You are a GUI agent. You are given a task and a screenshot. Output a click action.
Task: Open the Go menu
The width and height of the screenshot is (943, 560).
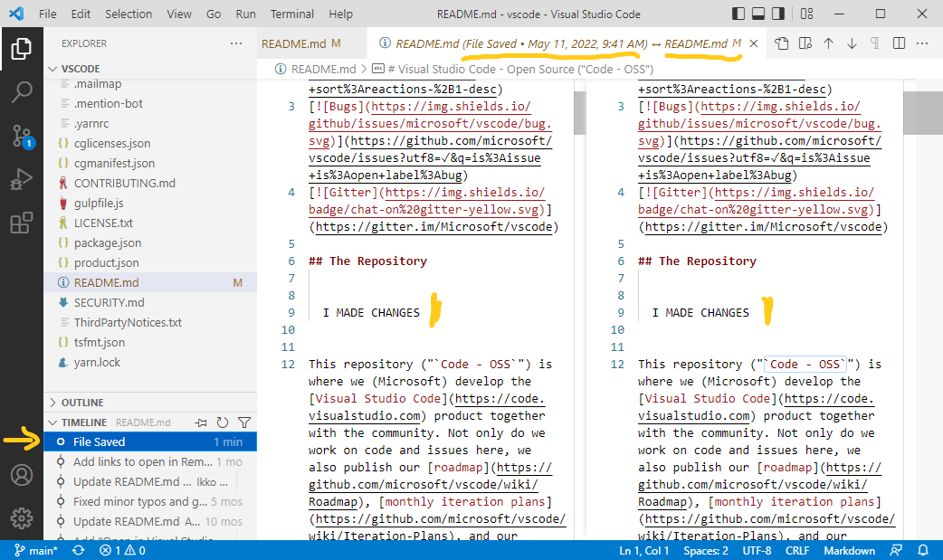pos(214,14)
